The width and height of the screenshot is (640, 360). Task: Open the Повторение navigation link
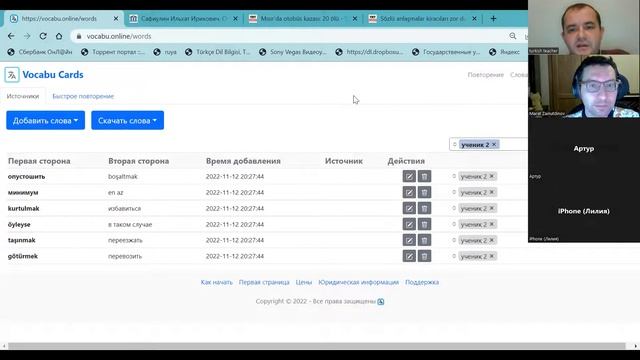pos(486,75)
